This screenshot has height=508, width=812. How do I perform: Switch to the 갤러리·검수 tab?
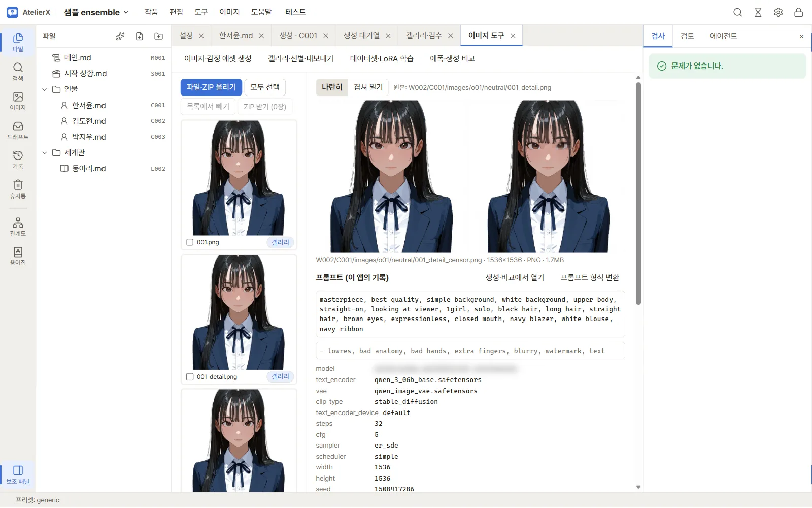pos(424,36)
